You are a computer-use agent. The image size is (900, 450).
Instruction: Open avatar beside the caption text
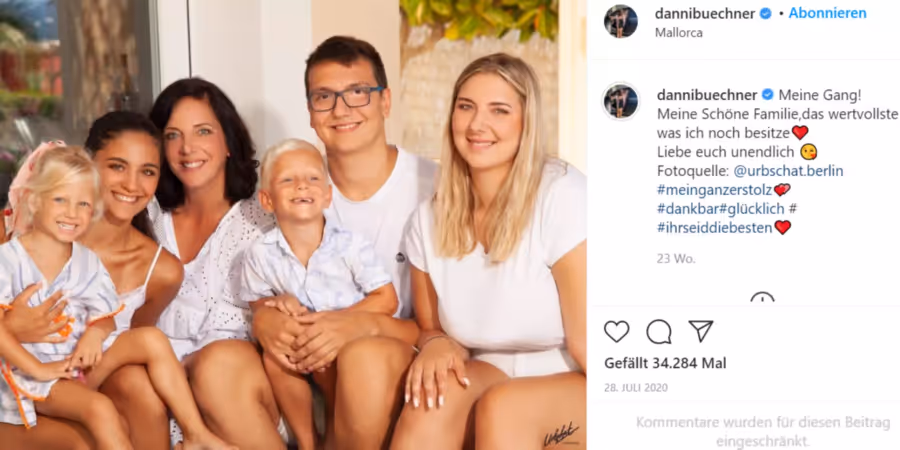620,101
